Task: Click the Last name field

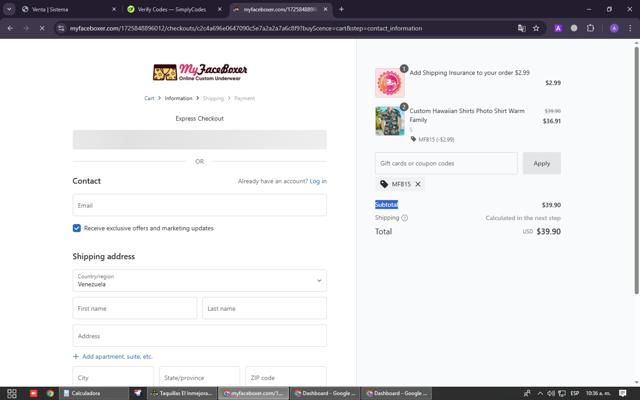Action: [264, 308]
